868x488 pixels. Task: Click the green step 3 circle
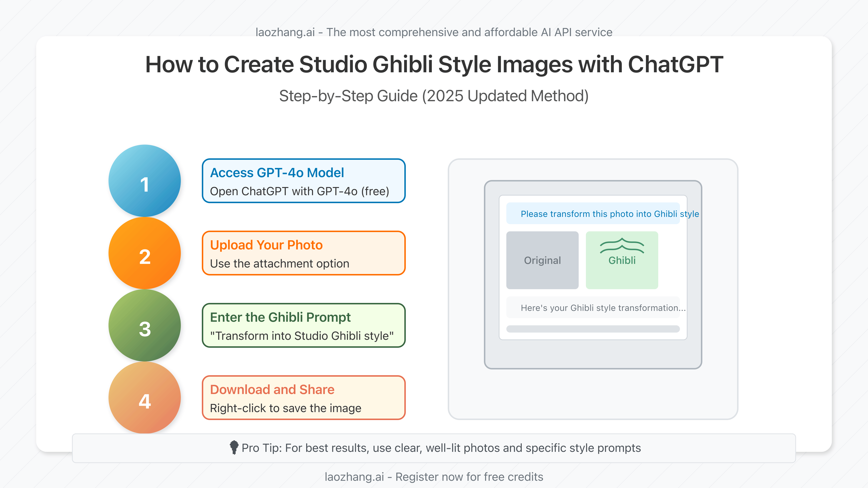pyautogui.click(x=145, y=325)
